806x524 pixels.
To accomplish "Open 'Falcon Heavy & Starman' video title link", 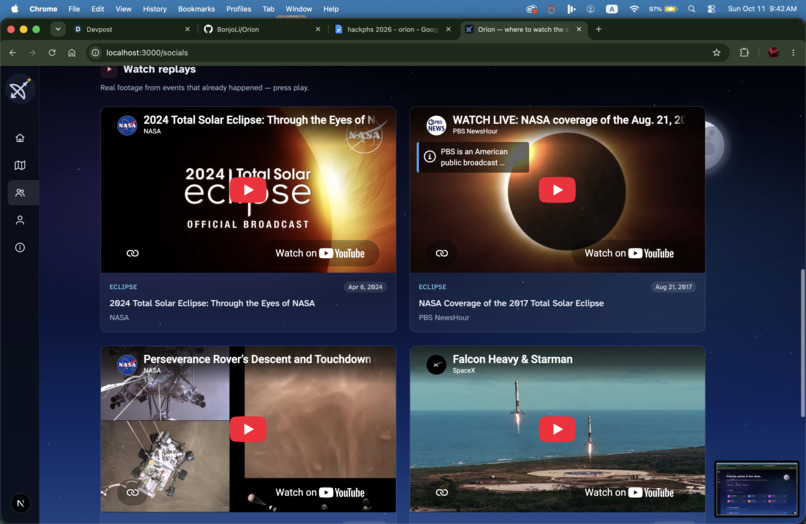I will click(x=512, y=359).
